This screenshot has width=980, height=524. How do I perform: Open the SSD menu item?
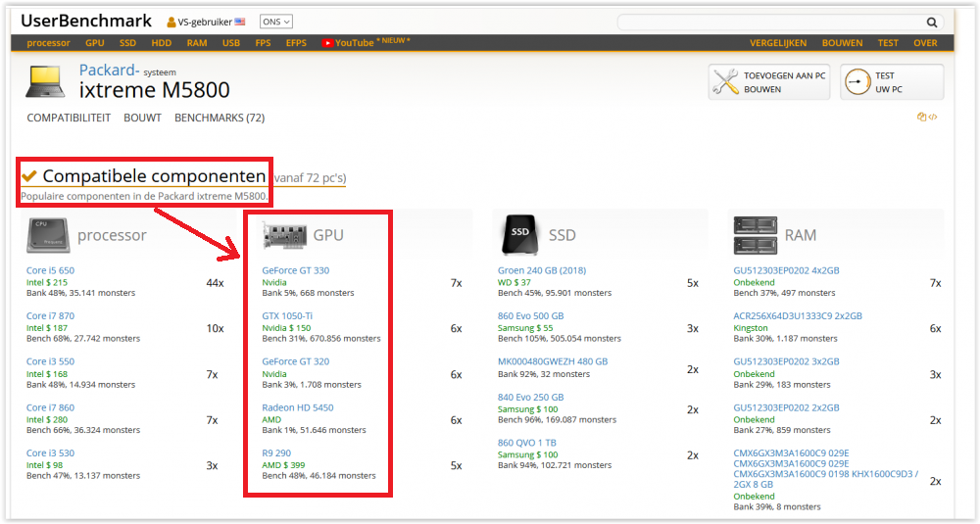click(127, 43)
